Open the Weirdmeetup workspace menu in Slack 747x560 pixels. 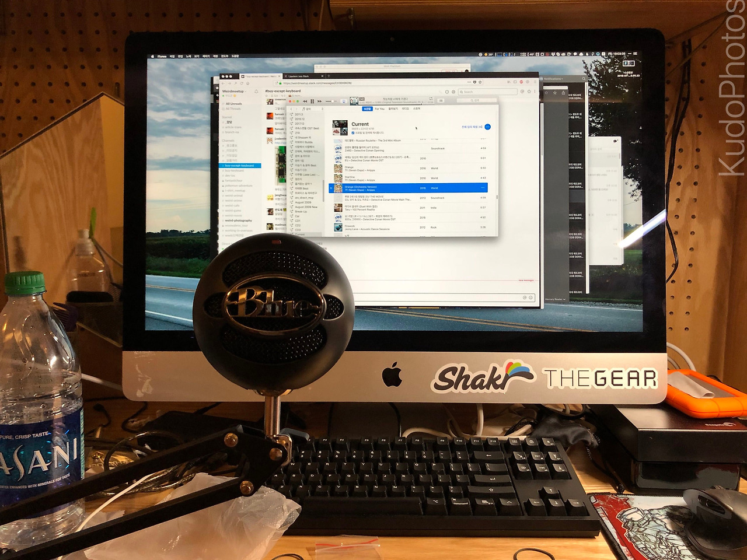coord(233,92)
